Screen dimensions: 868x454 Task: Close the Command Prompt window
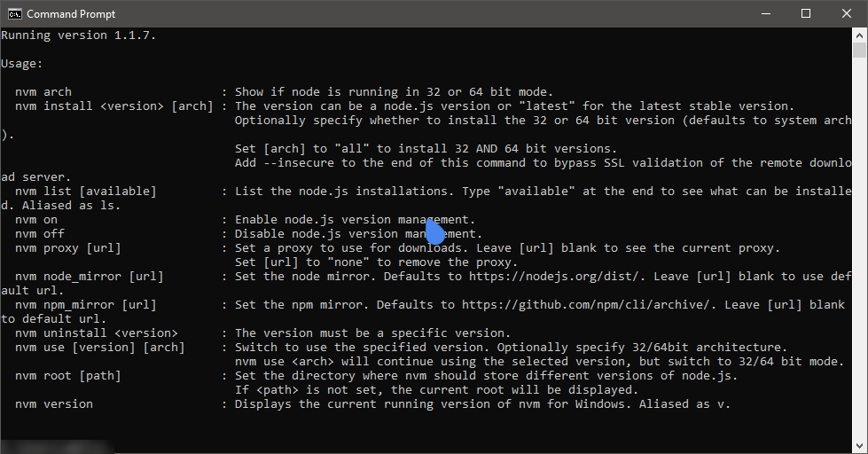(847, 14)
